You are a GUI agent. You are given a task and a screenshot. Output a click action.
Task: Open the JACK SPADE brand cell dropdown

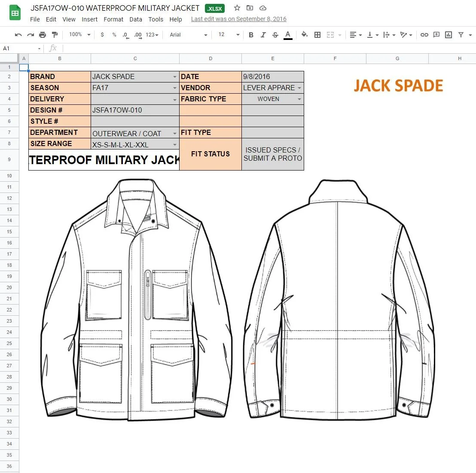pos(175,77)
